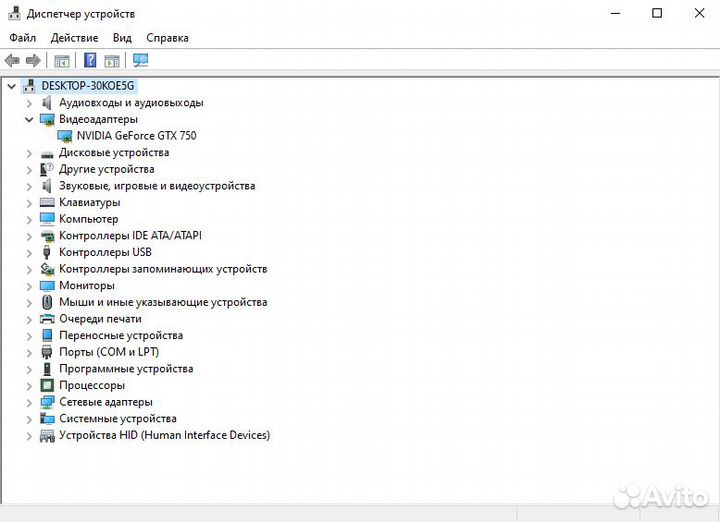The width and height of the screenshot is (720, 522).
Task: Open the Файл menu
Action: 22,38
